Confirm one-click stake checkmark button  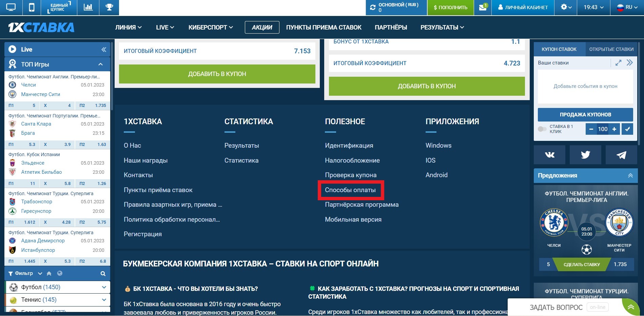(x=627, y=129)
